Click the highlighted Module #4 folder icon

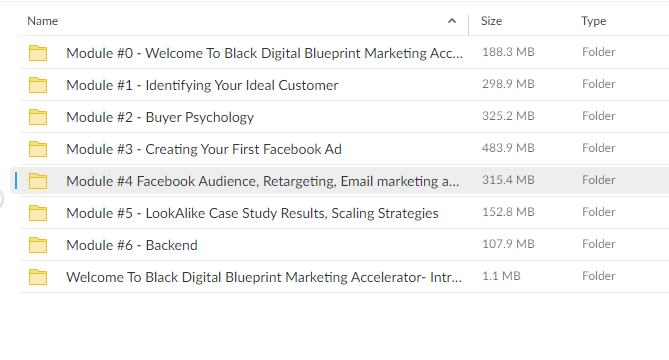pyautogui.click(x=38, y=181)
